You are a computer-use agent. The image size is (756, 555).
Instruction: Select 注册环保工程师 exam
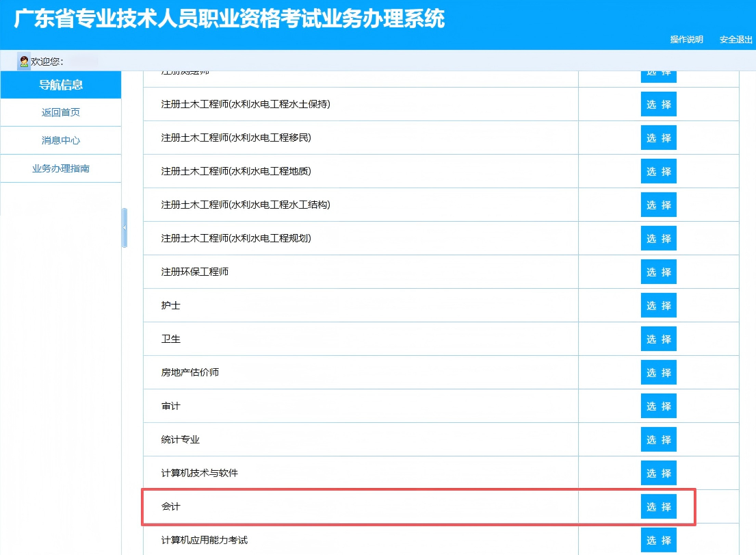658,272
